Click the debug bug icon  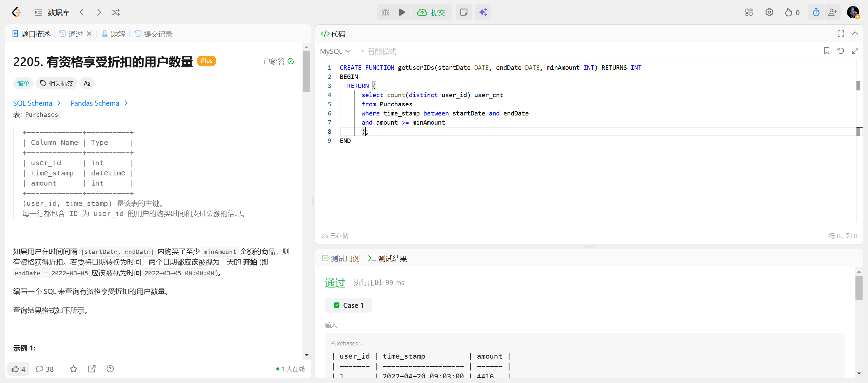(386, 13)
